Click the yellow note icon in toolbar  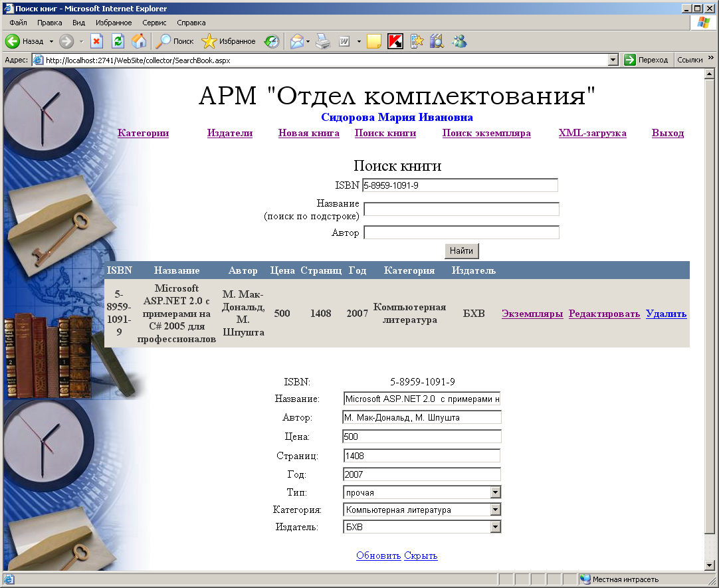click(x=373, y=41)
